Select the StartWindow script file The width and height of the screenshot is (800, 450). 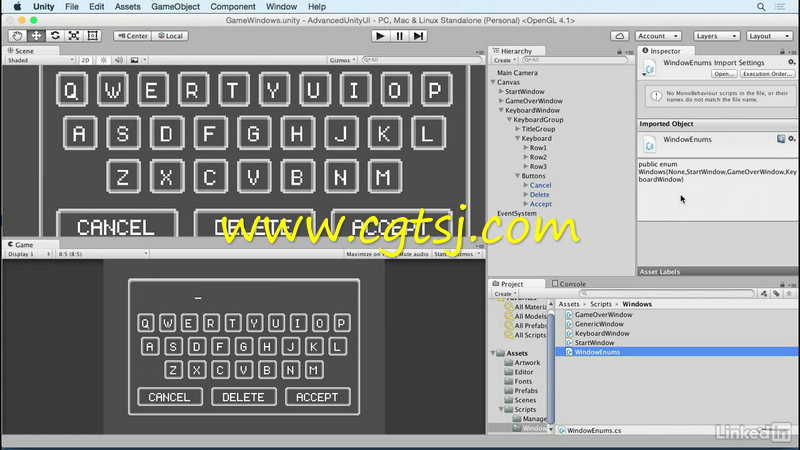pyautogui.click(x=594, y=343)
